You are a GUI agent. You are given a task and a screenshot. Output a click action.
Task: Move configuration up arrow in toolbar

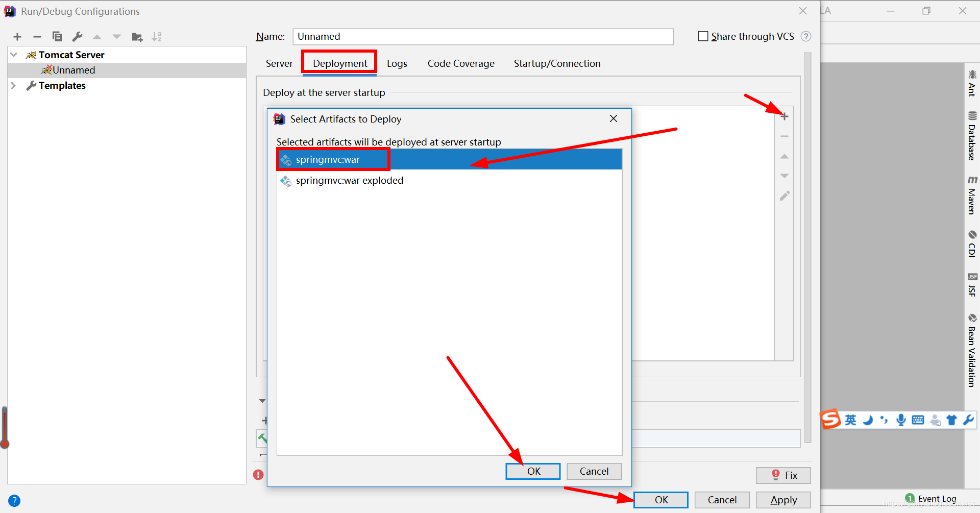click(97, 37)
